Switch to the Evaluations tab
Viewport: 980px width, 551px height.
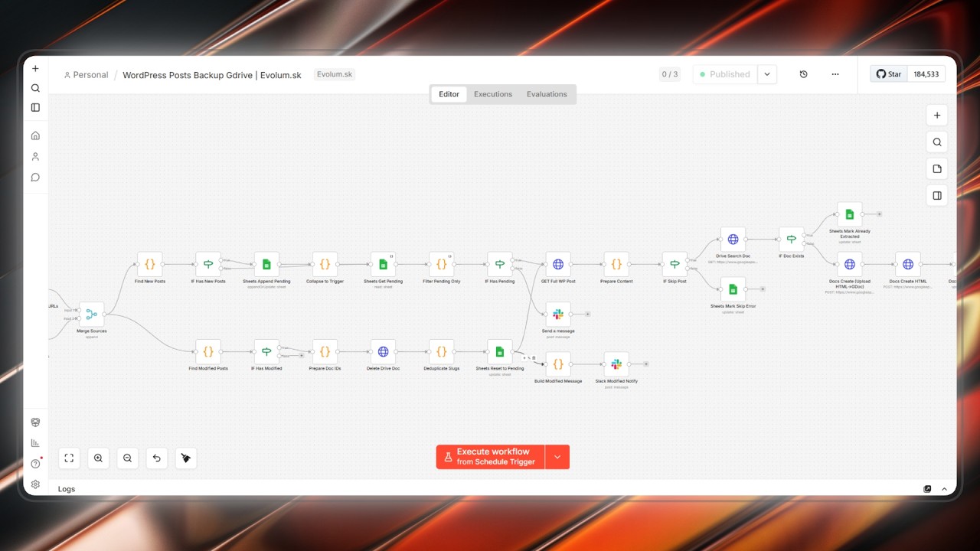point(547,94)
